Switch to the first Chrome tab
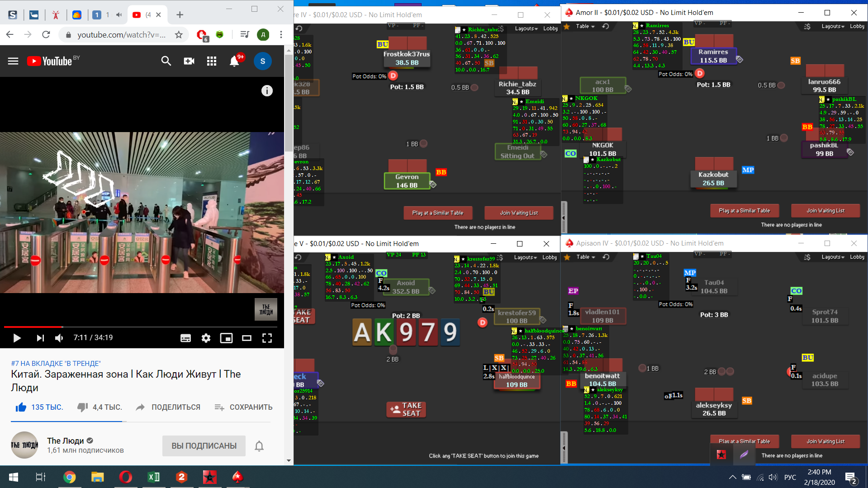 (x=13, y=15)
